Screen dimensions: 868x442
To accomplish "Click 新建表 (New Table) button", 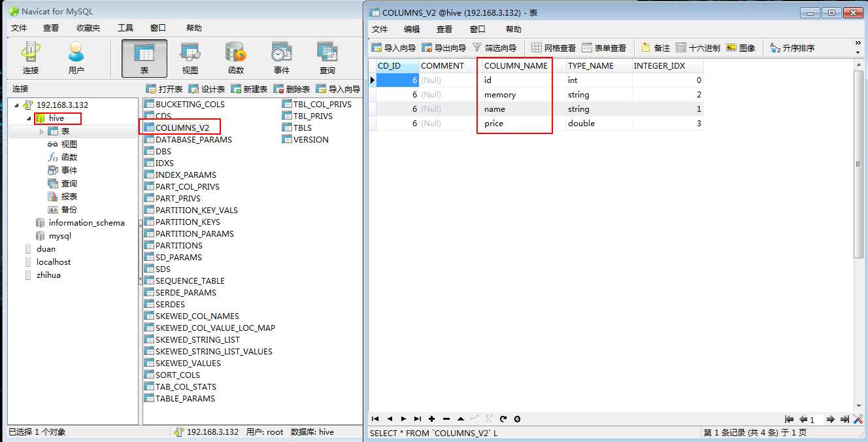I will 249,89.
